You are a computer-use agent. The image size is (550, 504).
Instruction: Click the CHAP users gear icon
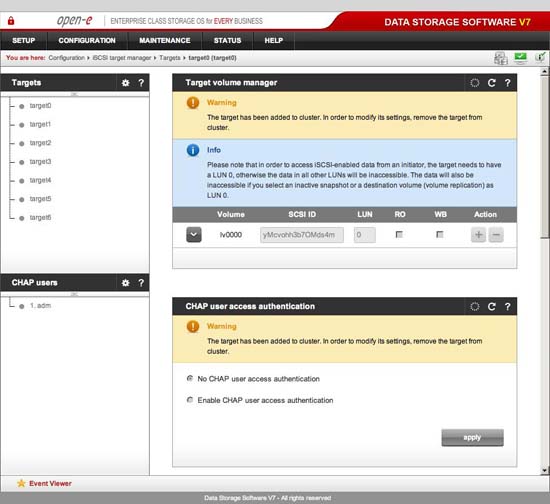click(125, 283)
